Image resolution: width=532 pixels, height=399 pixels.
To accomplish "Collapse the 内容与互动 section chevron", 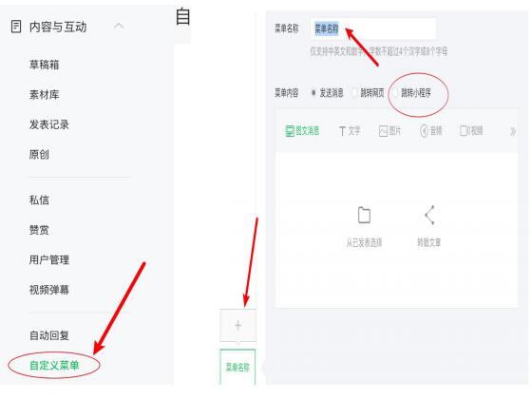I will pyautogui.click(x=119, y=26).
